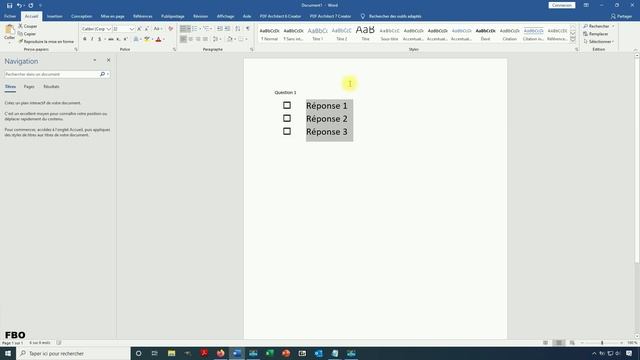
Task: Copy selection with Copier
Action: (27, 34)
